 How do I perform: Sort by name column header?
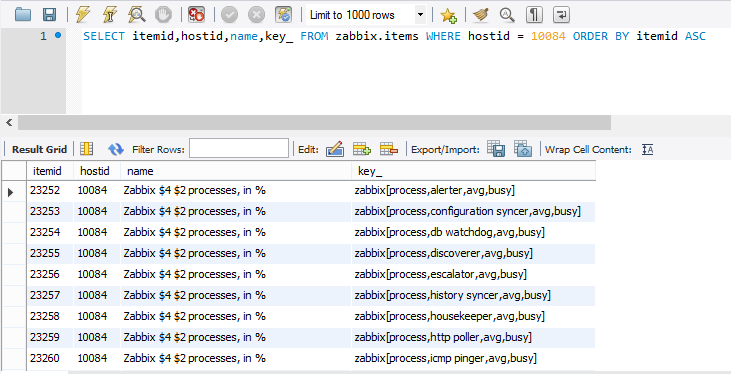click(236, 171)
